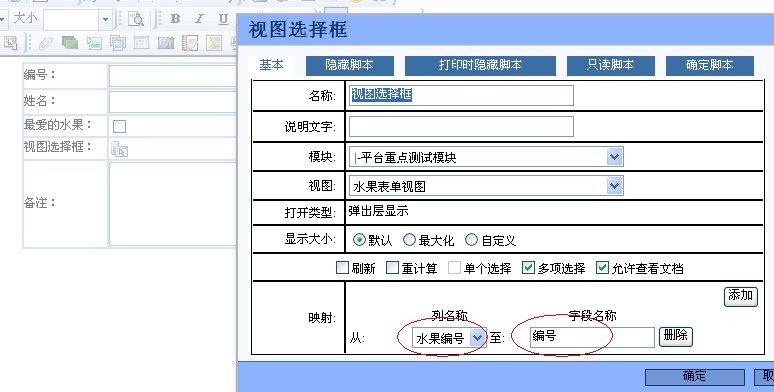774x392 pixels.
Task: Toggle the Underline formatting icon
Action: (x=223, y=19)
